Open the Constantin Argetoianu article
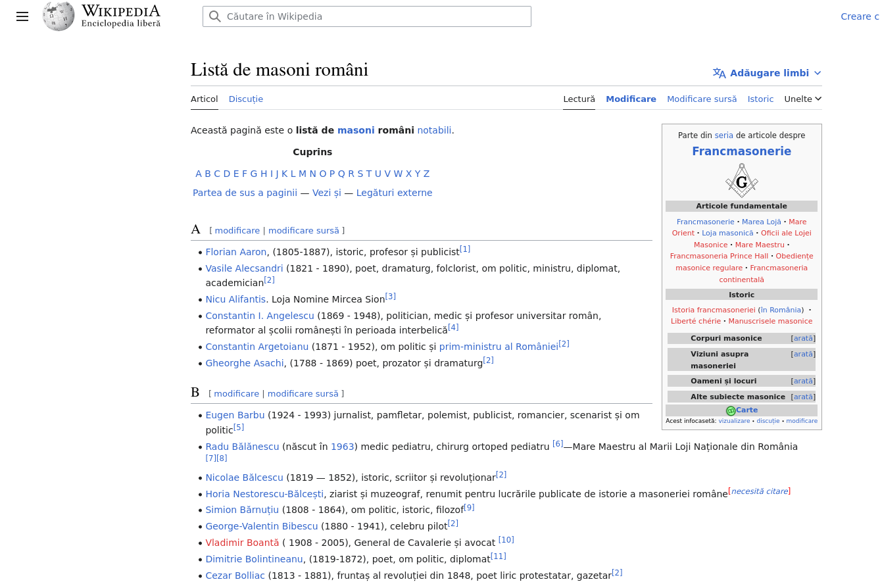 (x=257, y=347)
